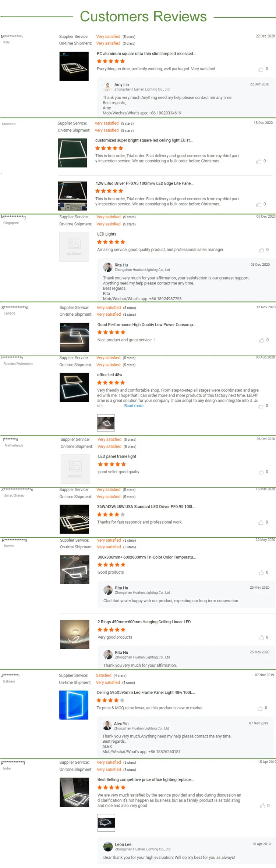Image resolution: width=276 pixels, height=868 pixels.
Task: Click the blue LED frame panel thumbnail
Action: point(74,705)
